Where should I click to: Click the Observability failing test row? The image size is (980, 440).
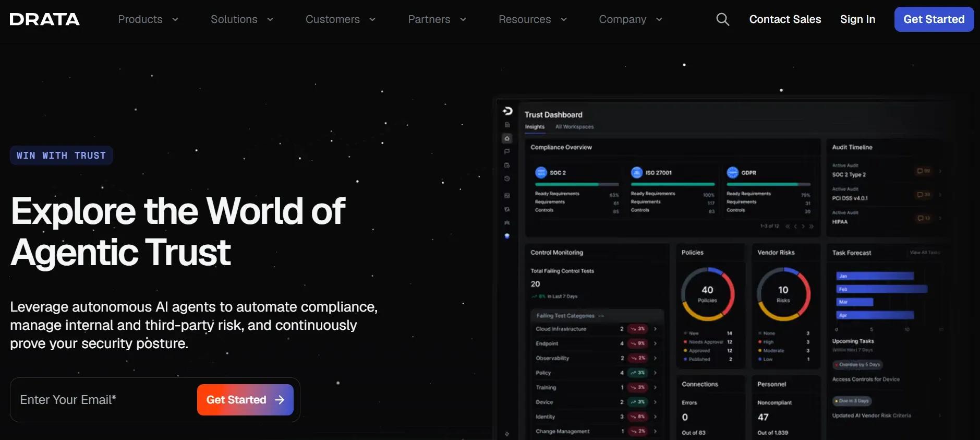[x=597, y=358]
